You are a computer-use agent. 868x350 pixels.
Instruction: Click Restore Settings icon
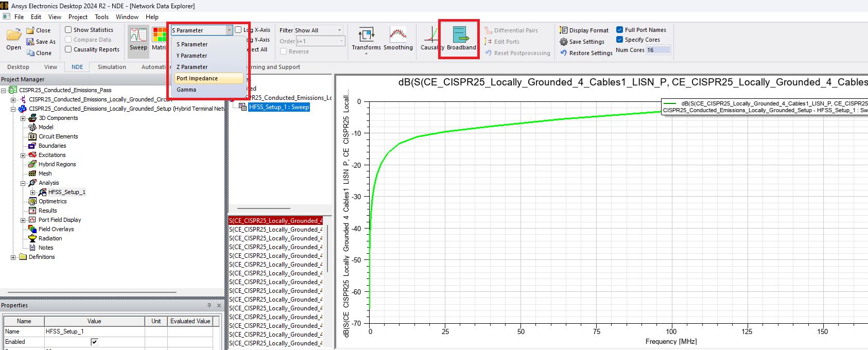564,53
